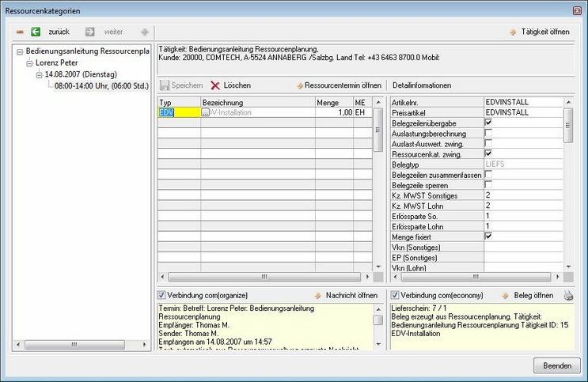Collapse the Bedienungsanleitung Ressourcenplanung root node
The height and width of the screenshot is (382, 588).
[20, 51]
